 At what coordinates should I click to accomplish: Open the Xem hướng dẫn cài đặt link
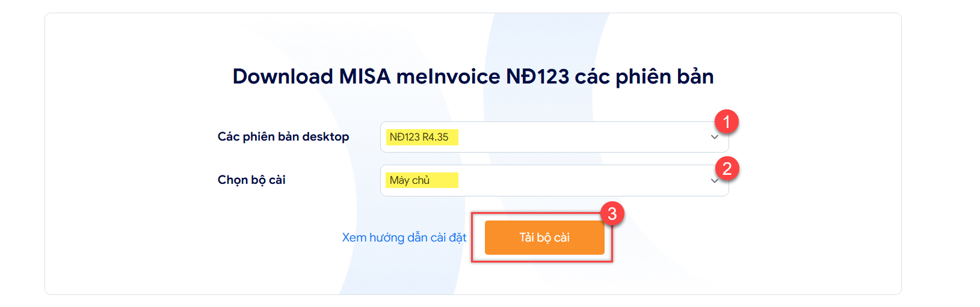[404, 237]
